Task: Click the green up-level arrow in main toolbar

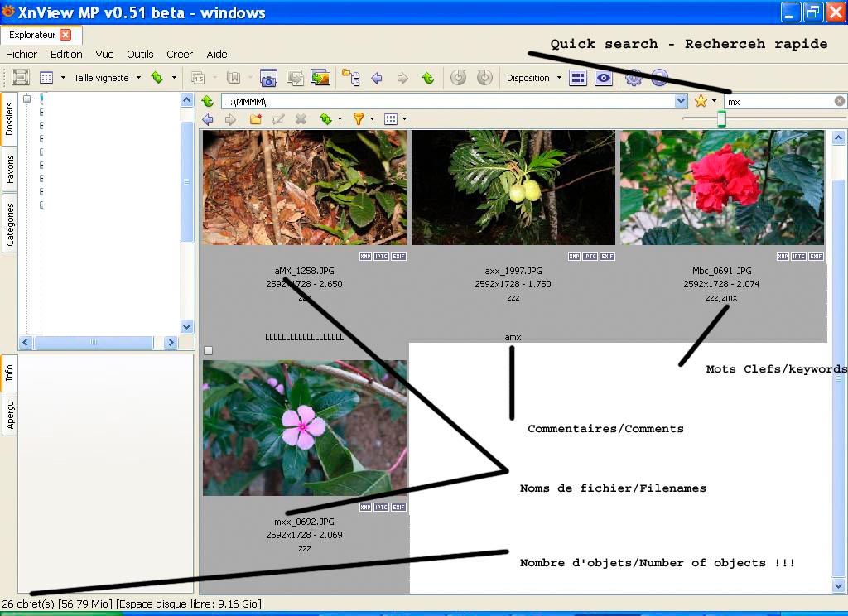Action: [x=428, y=78]
